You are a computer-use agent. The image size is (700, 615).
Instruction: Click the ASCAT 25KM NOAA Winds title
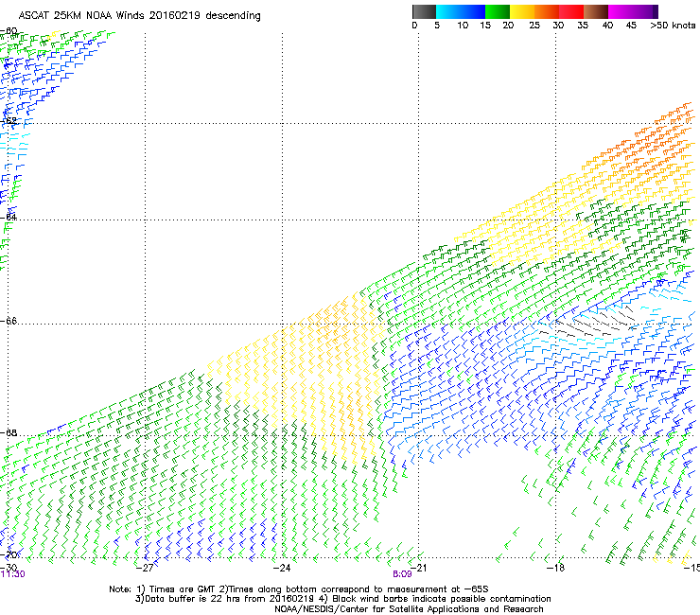(139, 15)
